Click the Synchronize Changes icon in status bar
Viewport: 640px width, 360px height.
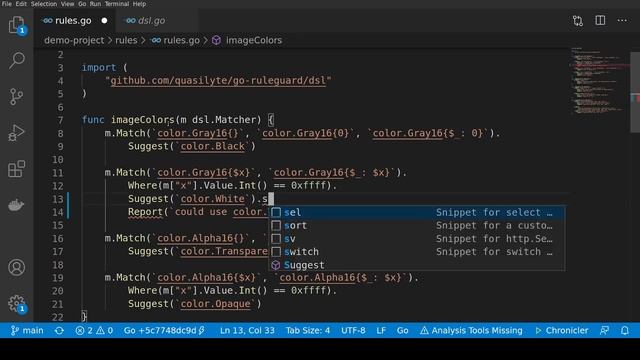tap(59, 331)
